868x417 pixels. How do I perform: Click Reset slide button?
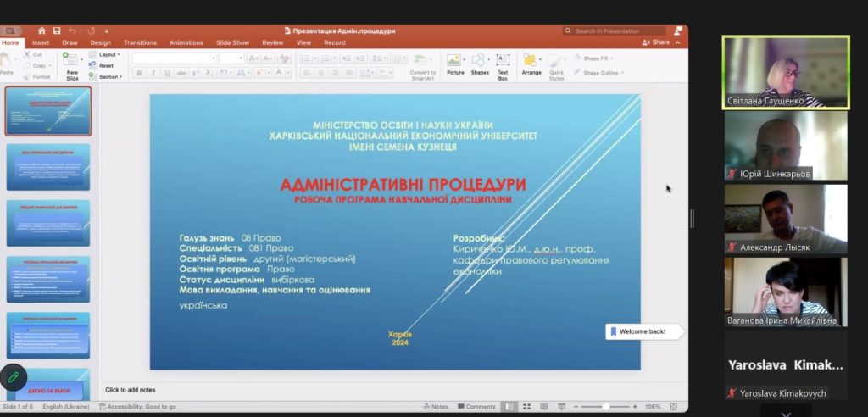[102, 65]
